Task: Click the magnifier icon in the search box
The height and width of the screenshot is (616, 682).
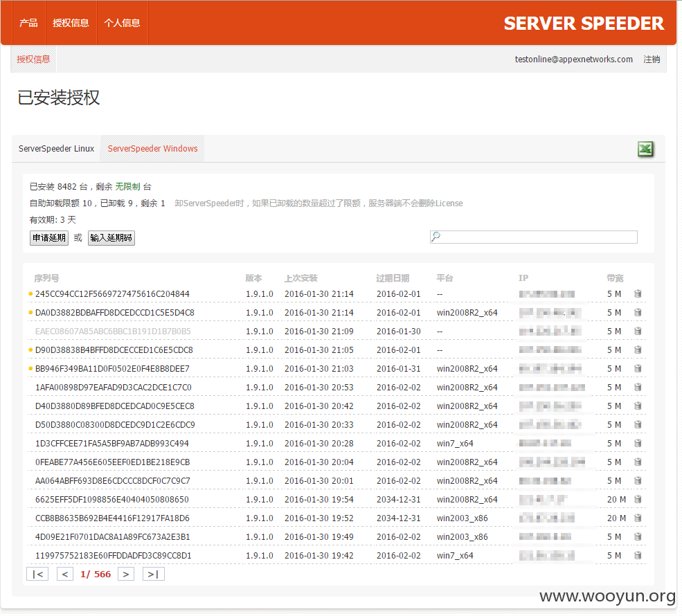Action: [x=436, y=237]
